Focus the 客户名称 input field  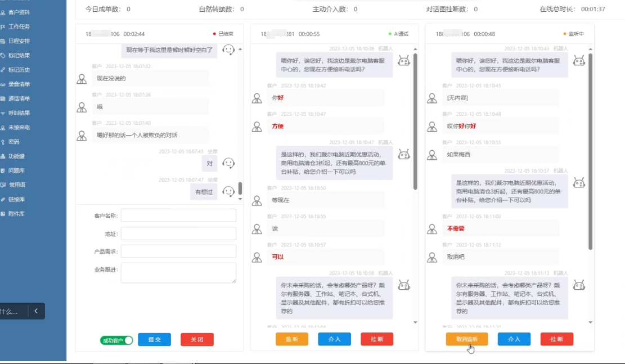(x=178, y=215)
